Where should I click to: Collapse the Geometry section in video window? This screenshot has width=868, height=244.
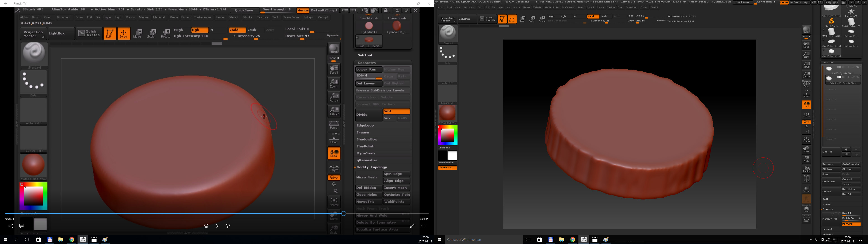coord(367,63)
